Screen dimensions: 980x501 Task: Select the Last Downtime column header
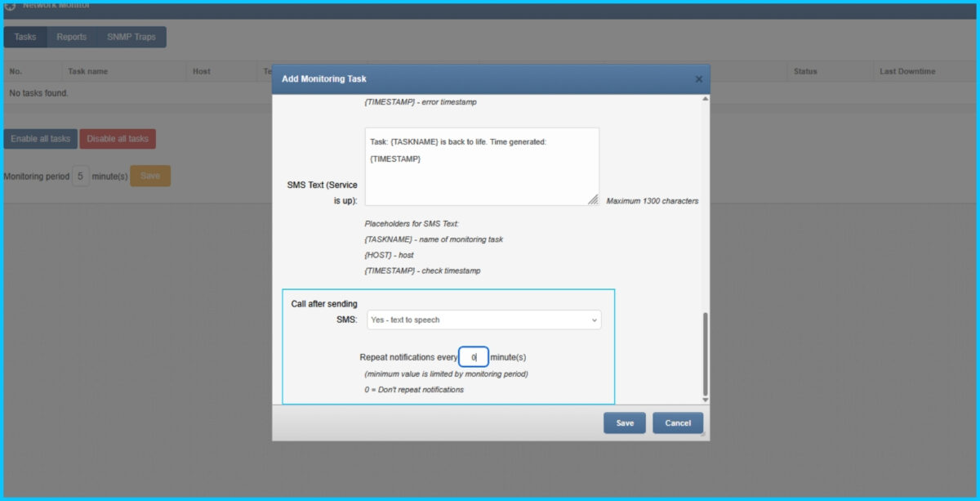[907, 71]
